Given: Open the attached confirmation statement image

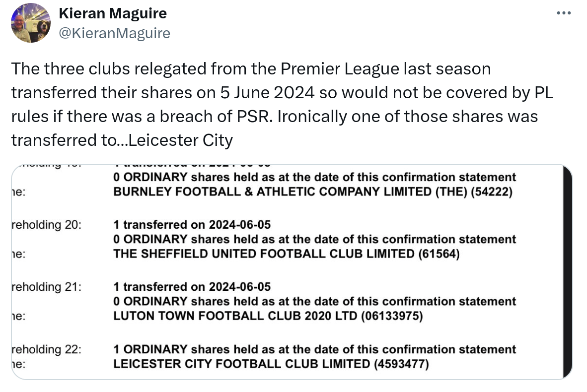Looking at the screenshot, I should pyautogui.click(x=292, y=272).
